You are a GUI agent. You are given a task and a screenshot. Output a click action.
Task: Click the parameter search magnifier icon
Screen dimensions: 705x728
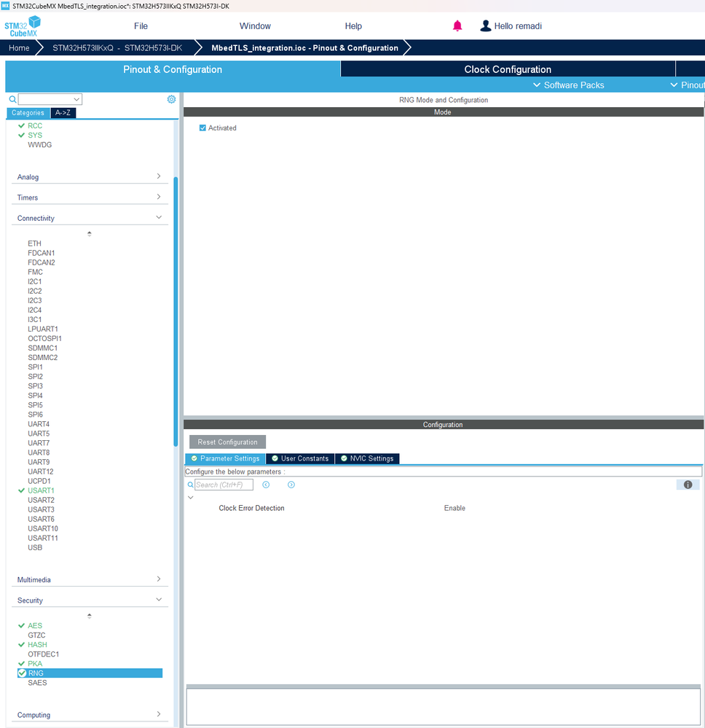(x=190, y=485)
